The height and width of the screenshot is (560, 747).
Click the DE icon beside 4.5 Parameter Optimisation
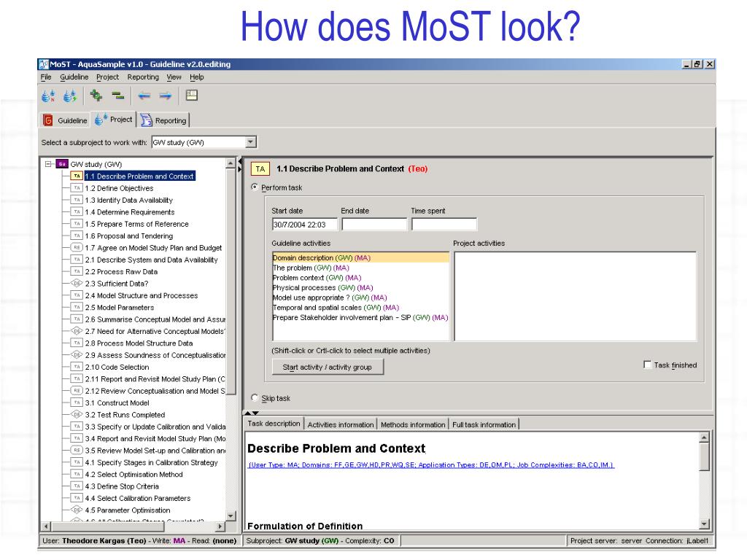[77, 510]
